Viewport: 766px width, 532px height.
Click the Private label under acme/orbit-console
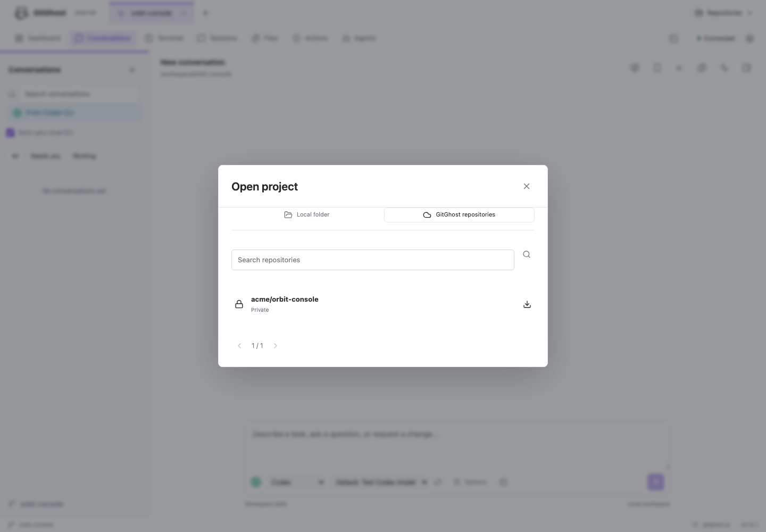click(260, 310)
